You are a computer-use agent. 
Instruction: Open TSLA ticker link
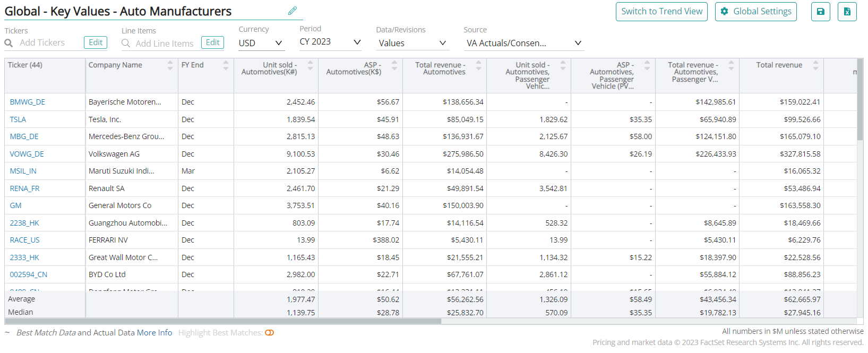point(18,119)
